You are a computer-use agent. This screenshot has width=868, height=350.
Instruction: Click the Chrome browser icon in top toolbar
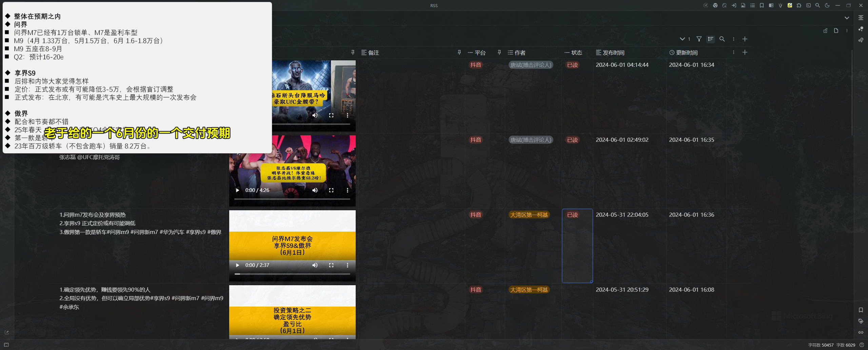[715, 5]
